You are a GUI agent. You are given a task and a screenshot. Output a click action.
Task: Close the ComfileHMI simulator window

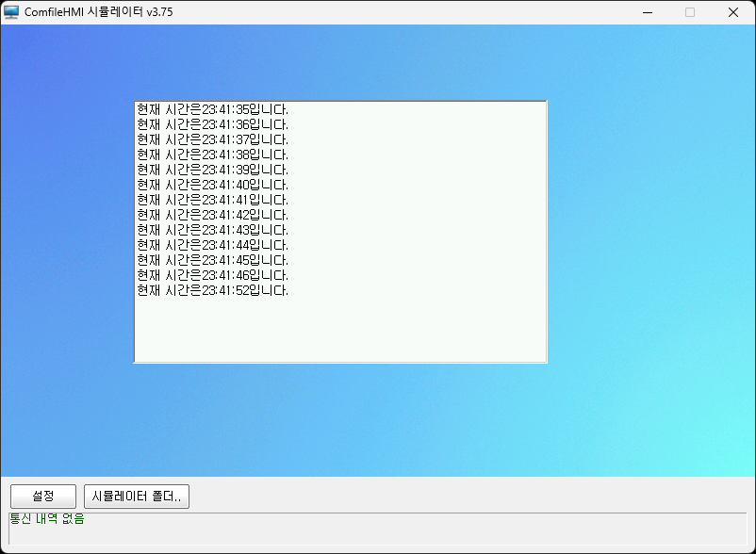(732, 12)
